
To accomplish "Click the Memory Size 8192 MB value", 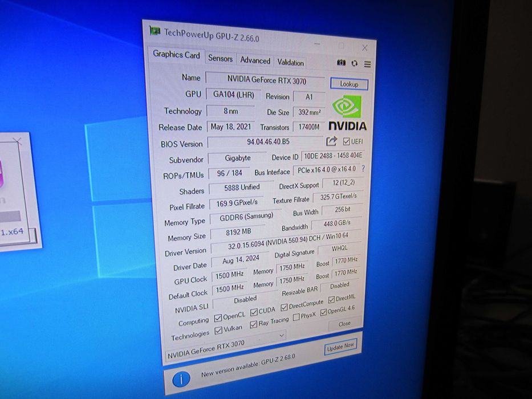I will (x=238, y=232).
